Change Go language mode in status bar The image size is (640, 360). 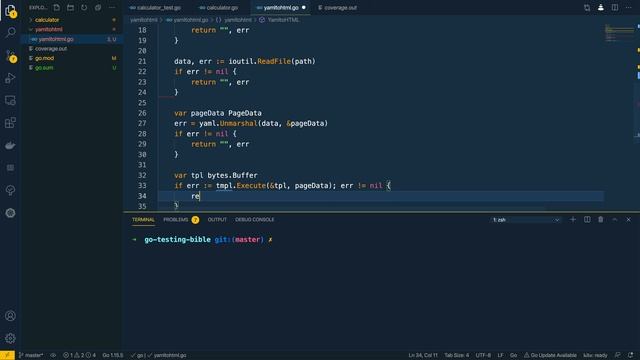pyautogui.click(x=513, y=355)
